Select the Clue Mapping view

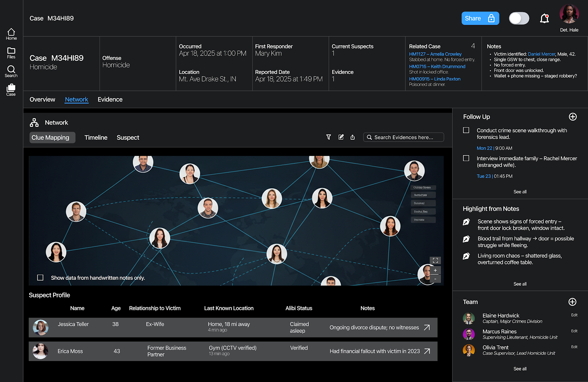click(52, 138)
